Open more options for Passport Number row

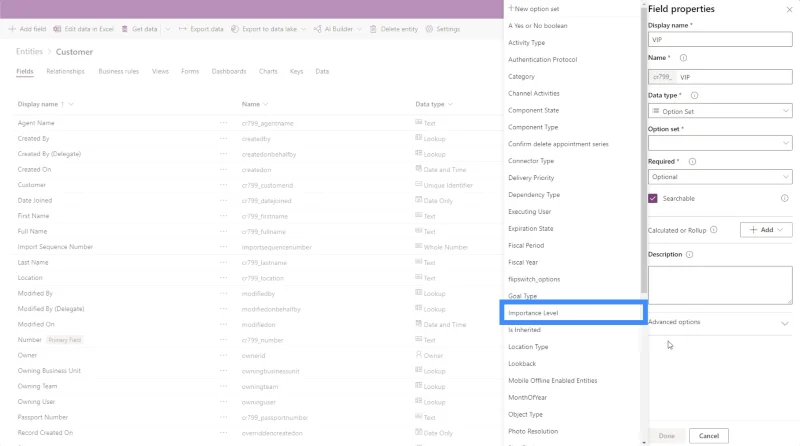coord(223,417)
